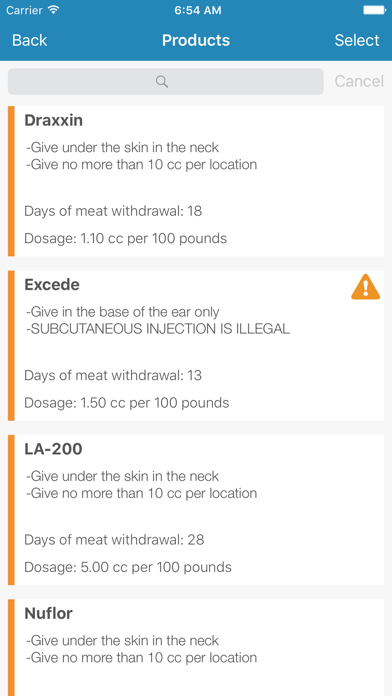Tap LA-200 dosage 5.00 cc line
The width and height of the screenshot is (392, 696).
[x=127, y=567]
